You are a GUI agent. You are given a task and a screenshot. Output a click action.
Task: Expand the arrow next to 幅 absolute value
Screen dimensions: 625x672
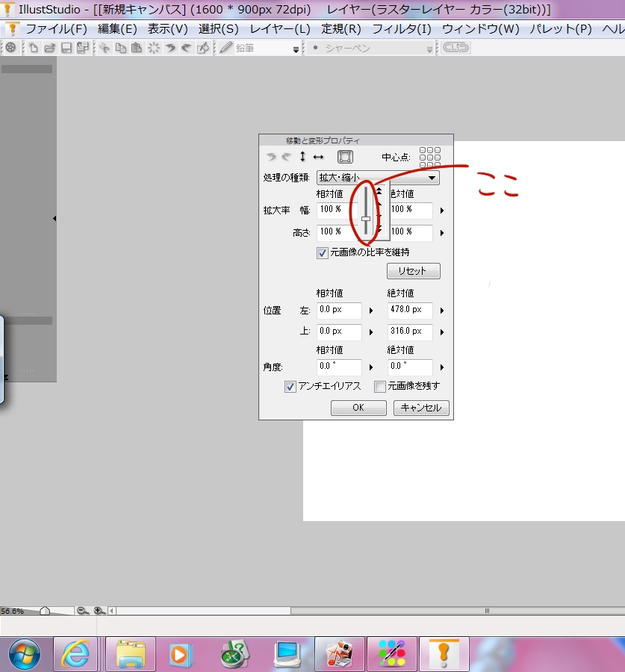(x=442, y=211)
